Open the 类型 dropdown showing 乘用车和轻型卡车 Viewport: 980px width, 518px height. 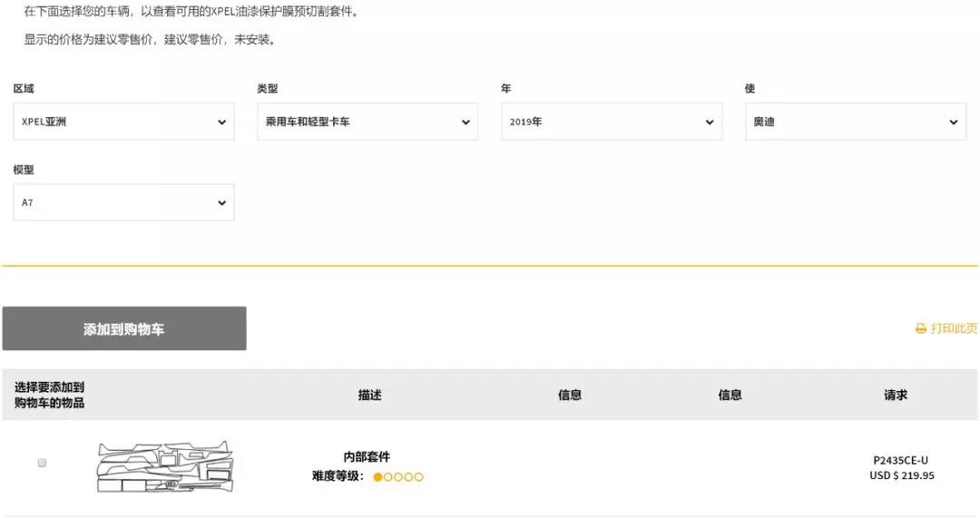pos(367,122)
